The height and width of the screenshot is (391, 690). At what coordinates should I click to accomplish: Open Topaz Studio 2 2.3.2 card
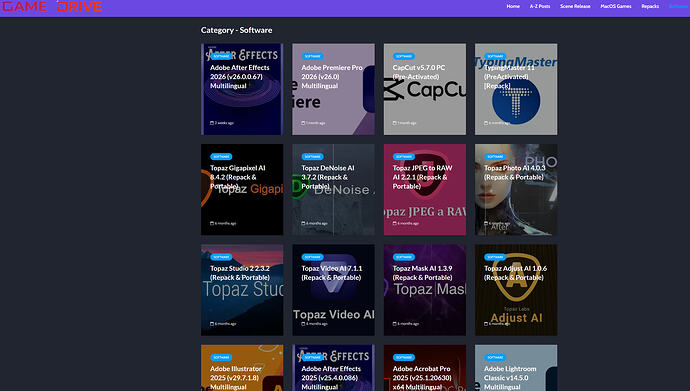click(242, 290)
